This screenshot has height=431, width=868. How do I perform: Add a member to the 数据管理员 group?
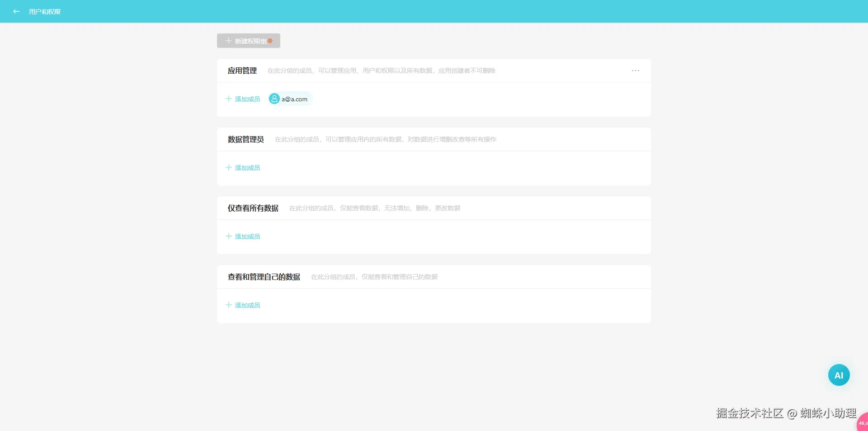(x=243, y=168)
